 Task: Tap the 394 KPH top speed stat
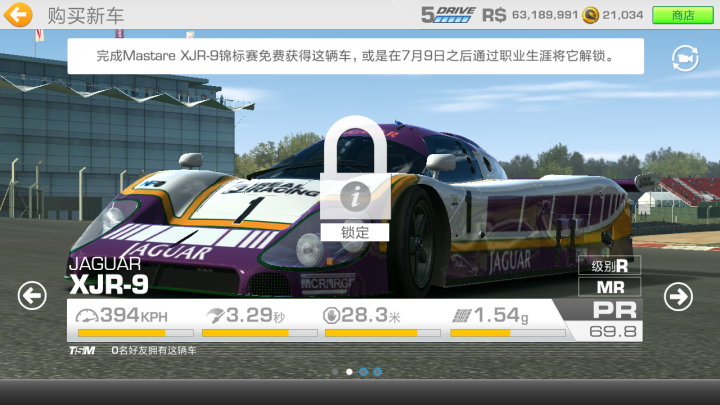coord(122,315)
